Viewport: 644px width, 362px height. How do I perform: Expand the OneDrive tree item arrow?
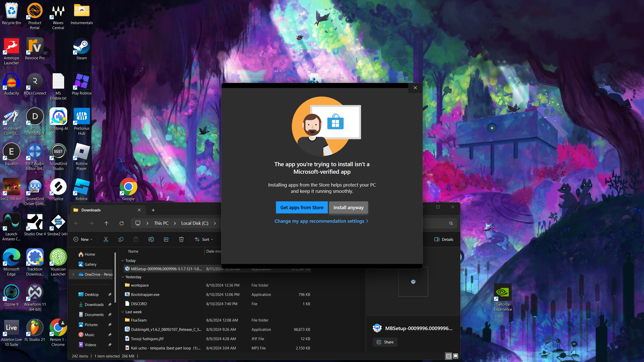pyautogui.click(x=73, y=274)
